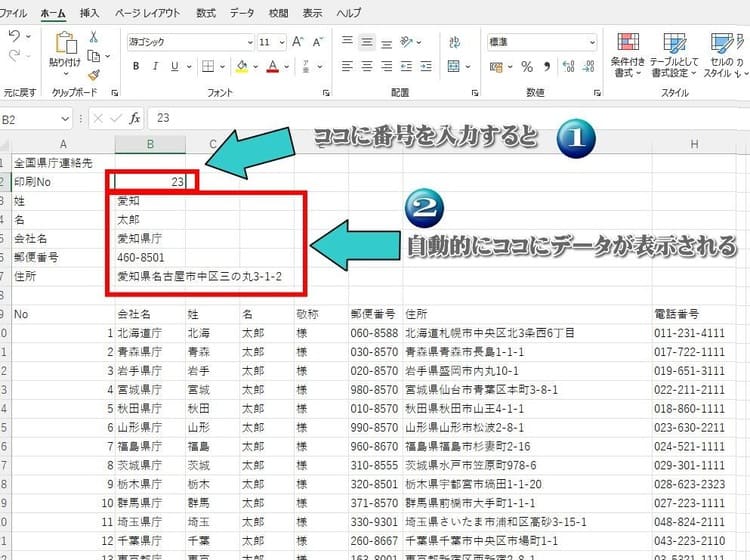Toggle align text right
This screenshot has width=750, height=560.
[386, 66]
